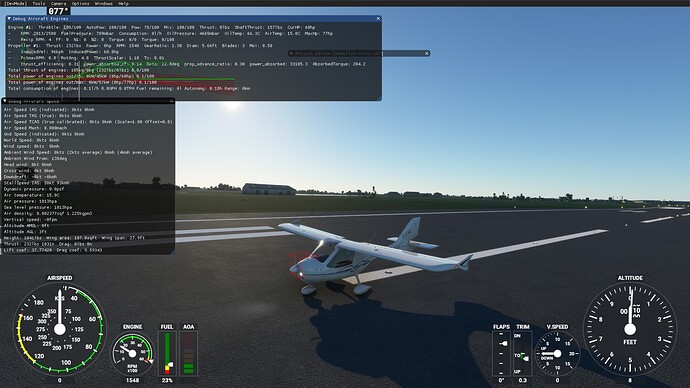
Task: Close the Project Editor window
Action: tap(426, 53)
